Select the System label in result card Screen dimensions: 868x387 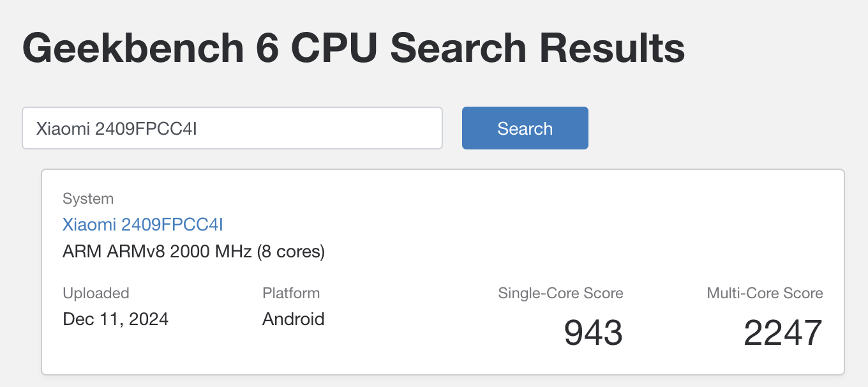point(88,199)
